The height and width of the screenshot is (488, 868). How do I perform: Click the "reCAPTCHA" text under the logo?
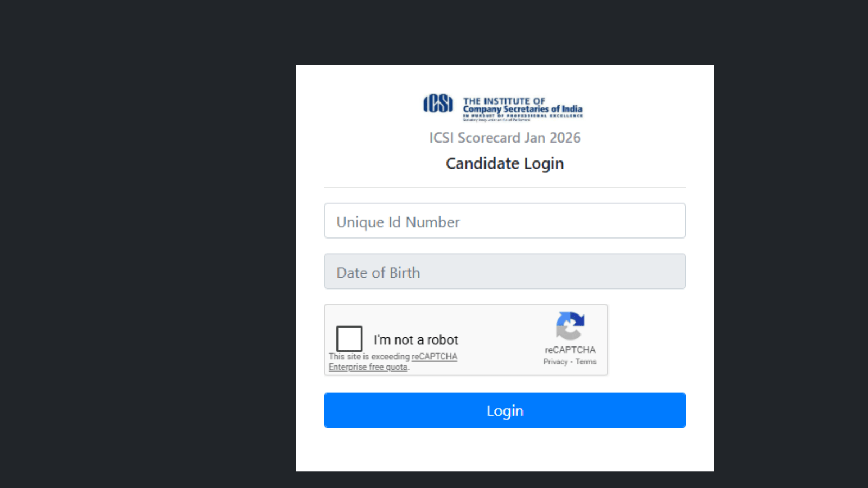(570, 350)
